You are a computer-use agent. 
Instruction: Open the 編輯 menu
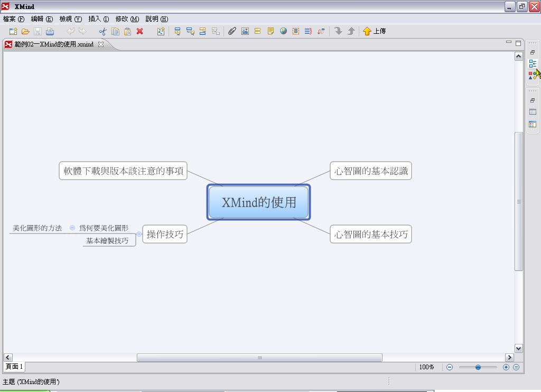[42, 19]
